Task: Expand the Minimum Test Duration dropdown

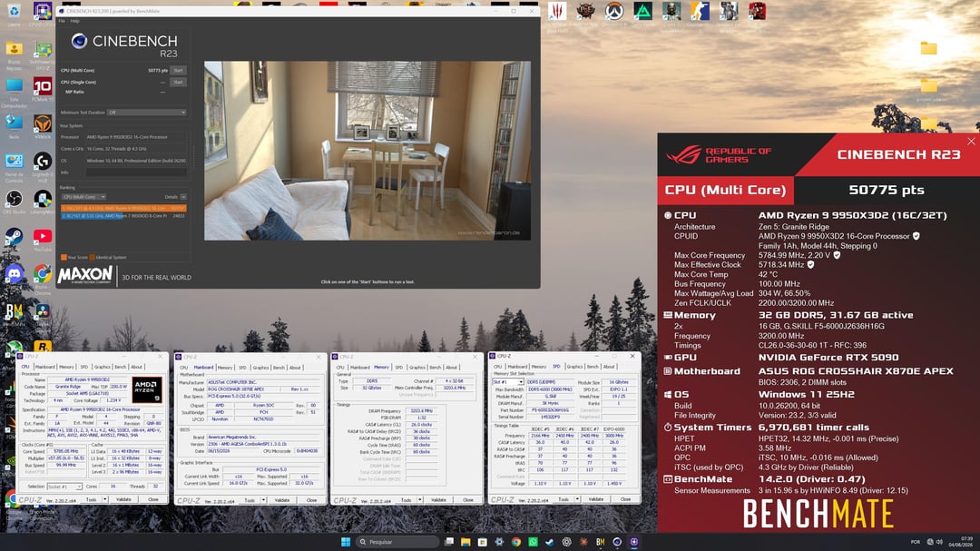Action: pyautogui.click(x=147, y=113)
